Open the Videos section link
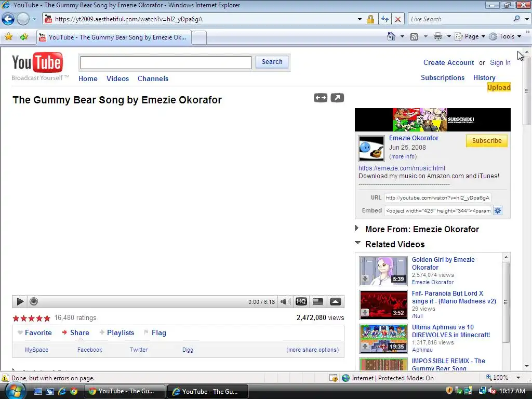This screenshot has width=532, height=399. [118, 79]
